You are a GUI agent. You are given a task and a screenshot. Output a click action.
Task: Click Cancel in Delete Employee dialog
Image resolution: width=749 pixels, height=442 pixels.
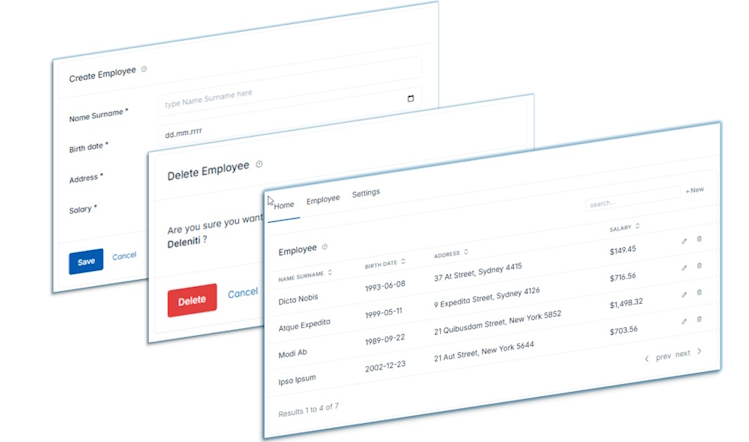pyautogui.click(x=243, y=294)
